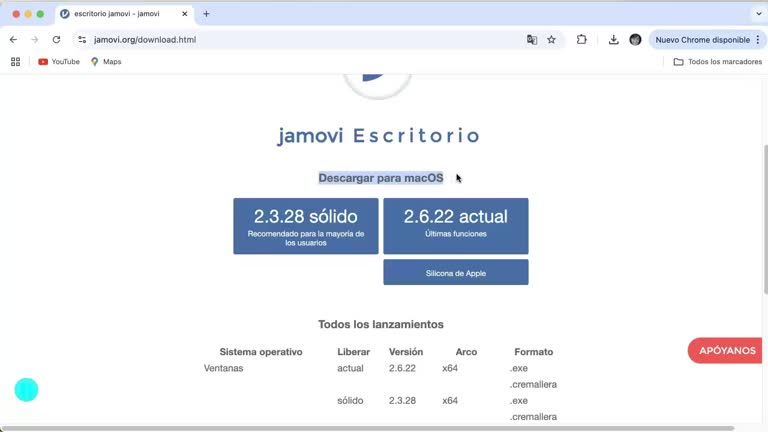This screenshot has height=432, width=768.
Task: Open a new browser tab
Action: point(206,14)
